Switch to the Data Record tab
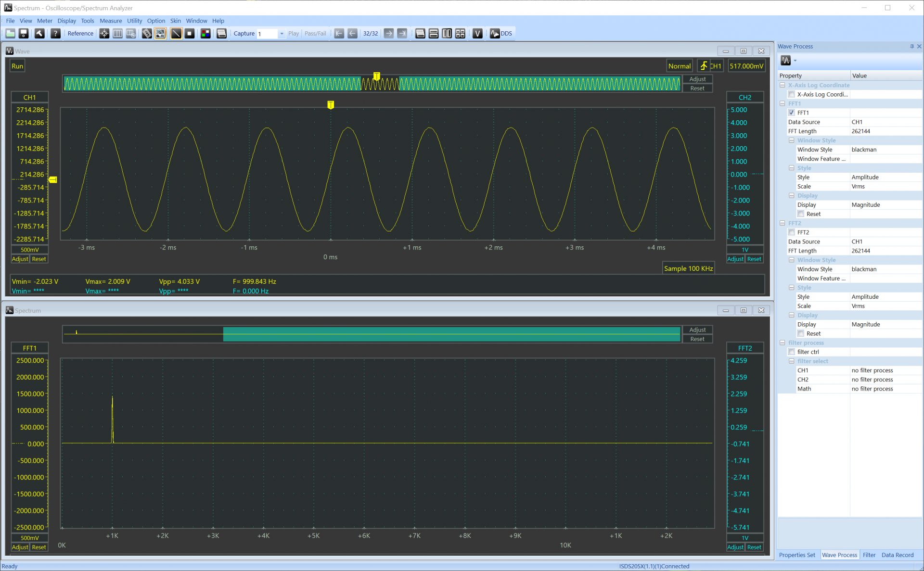Screen dimensions: 924x571 coord(897,555)
